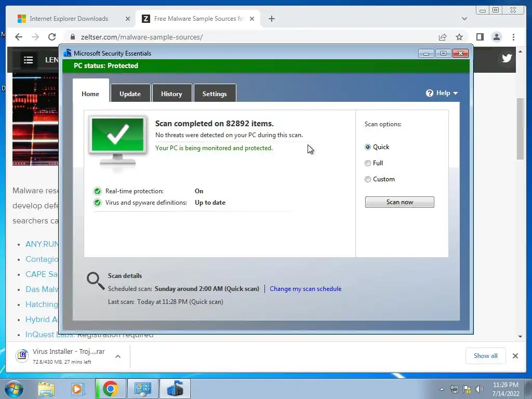
Task: Open the Windows Start menu
Action: click(14, 389)
